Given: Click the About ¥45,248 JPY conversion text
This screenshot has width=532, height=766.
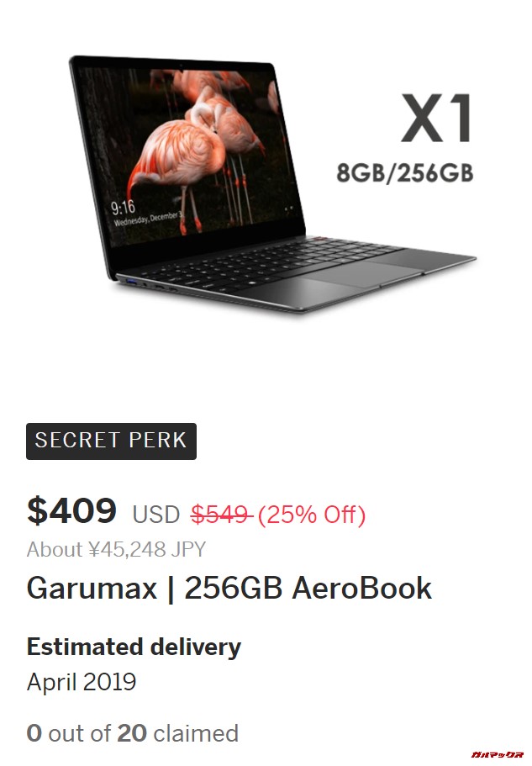Looking at the screenshot, I should click(116, 550).
